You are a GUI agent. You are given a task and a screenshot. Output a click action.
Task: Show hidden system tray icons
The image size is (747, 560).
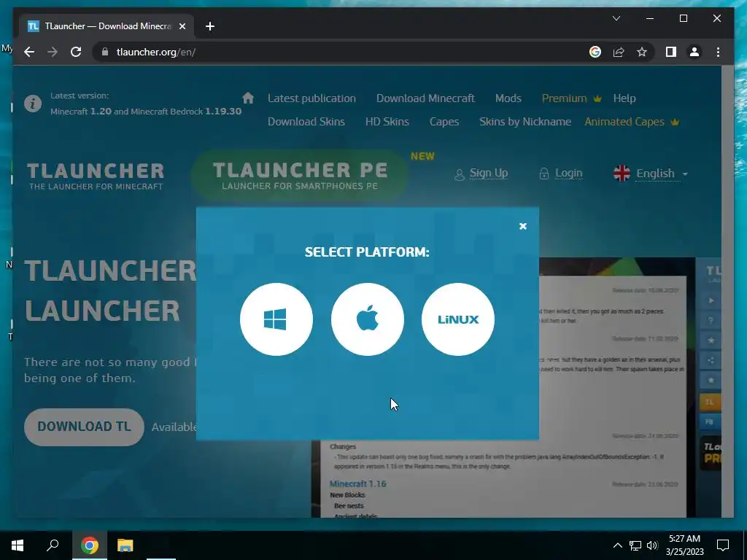click(617, 545)
